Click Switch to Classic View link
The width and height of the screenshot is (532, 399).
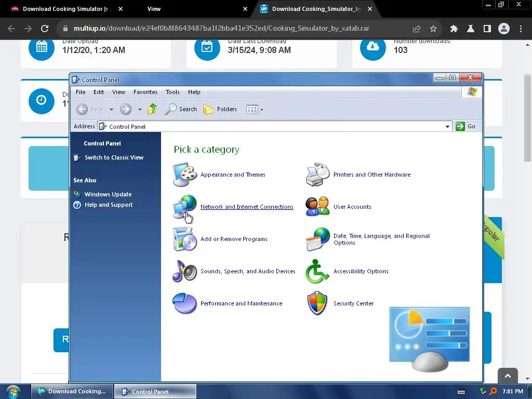click(x=114, y=157)
